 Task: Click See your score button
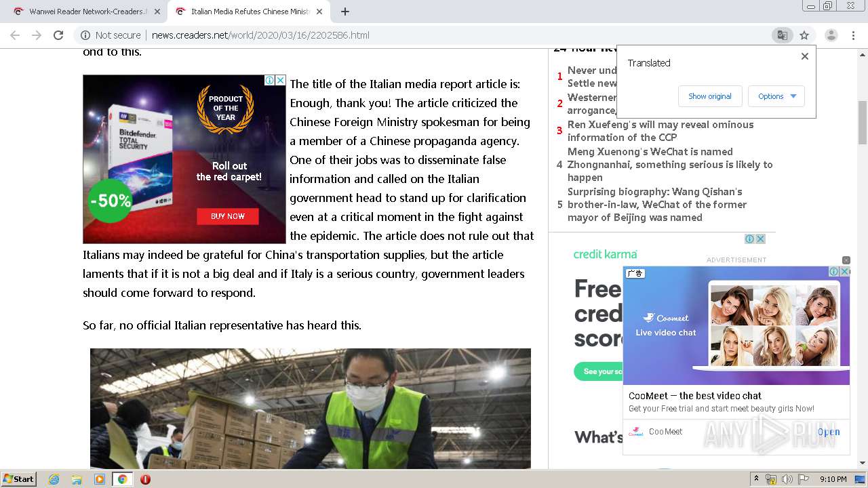click(x=598, y=371)
